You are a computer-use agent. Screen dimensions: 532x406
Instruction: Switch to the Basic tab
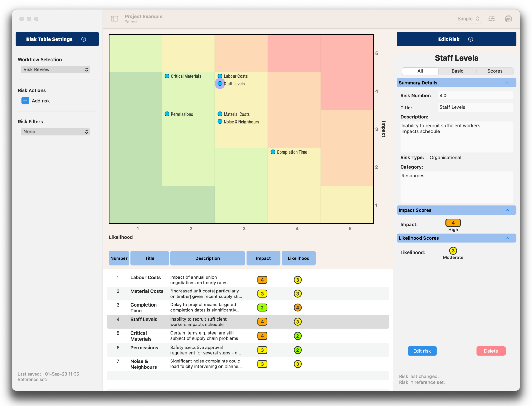tap(457, 71)
